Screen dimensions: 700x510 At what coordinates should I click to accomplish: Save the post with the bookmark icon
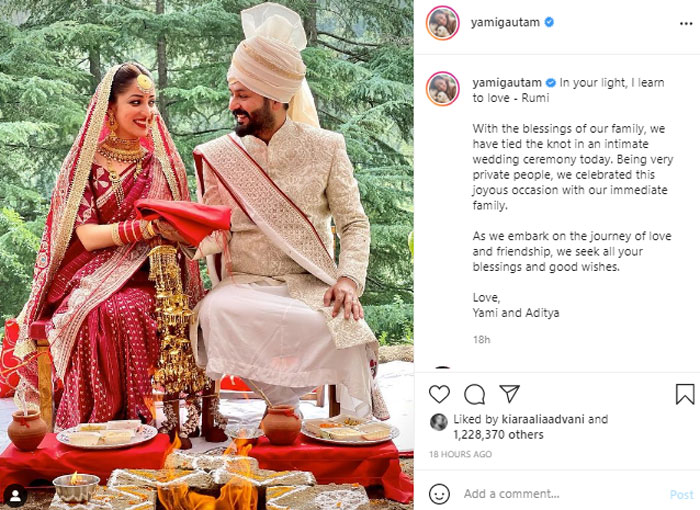coord(685,394)
